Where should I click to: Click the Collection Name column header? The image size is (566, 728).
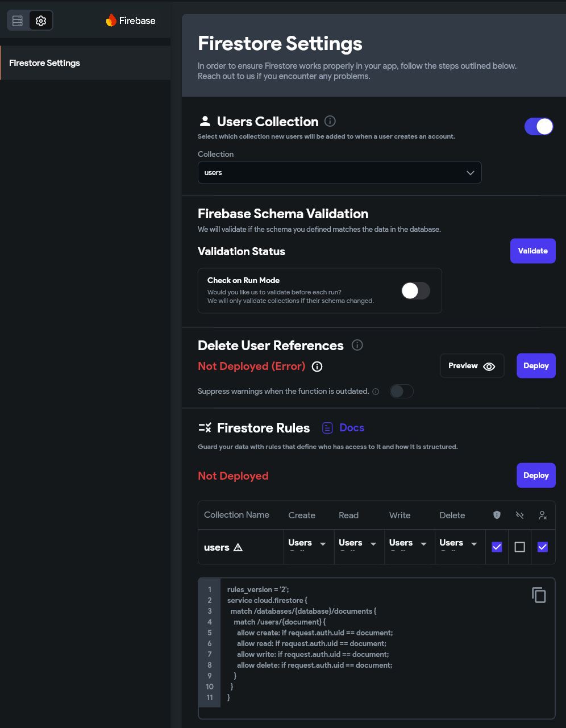(236, 515)
